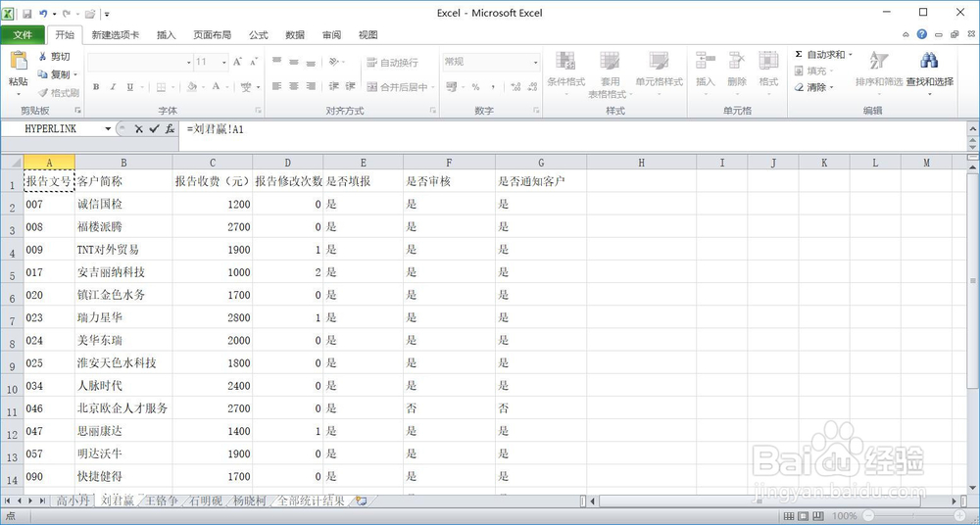Save the workbook from quick access toolbar
This screenshot has width=980, height=525.
click(26, 13)
